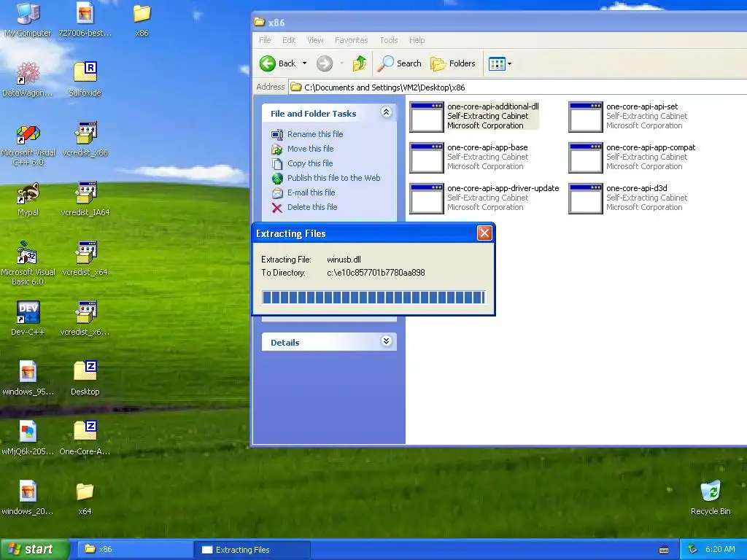Image resolution: width=747 pixels, height=560 pixels.
Task: Collapse File and Folder Tasks panel
Action: (x=387, y=112)
